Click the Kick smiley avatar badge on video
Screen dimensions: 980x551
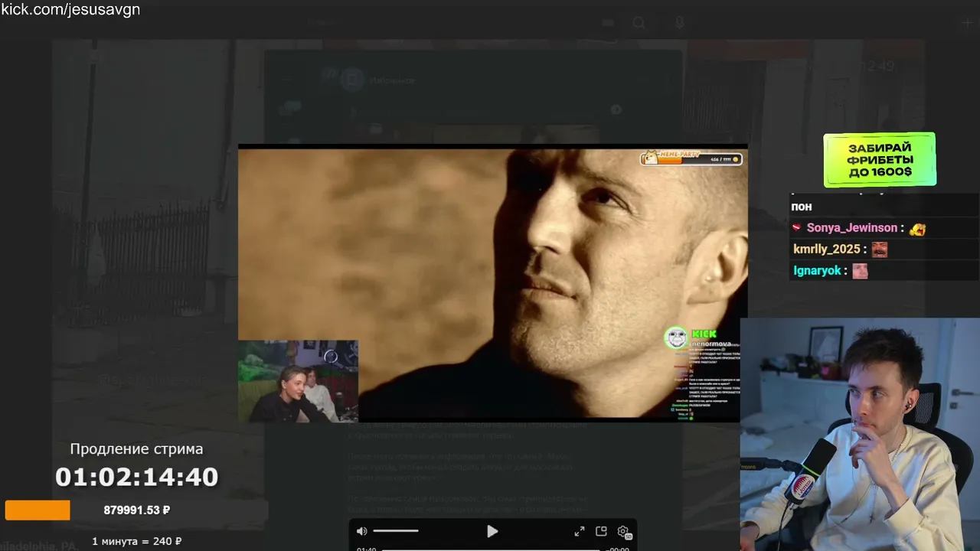(x=675, y=337)
